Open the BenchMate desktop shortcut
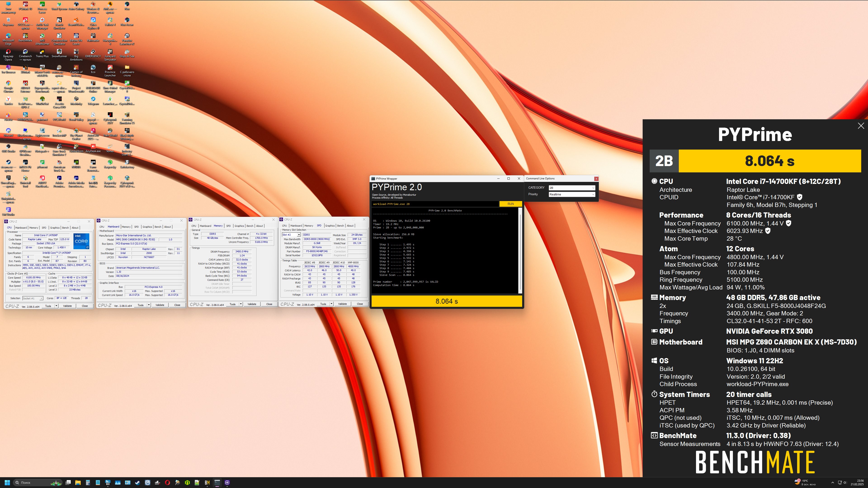 click(25, 37)
